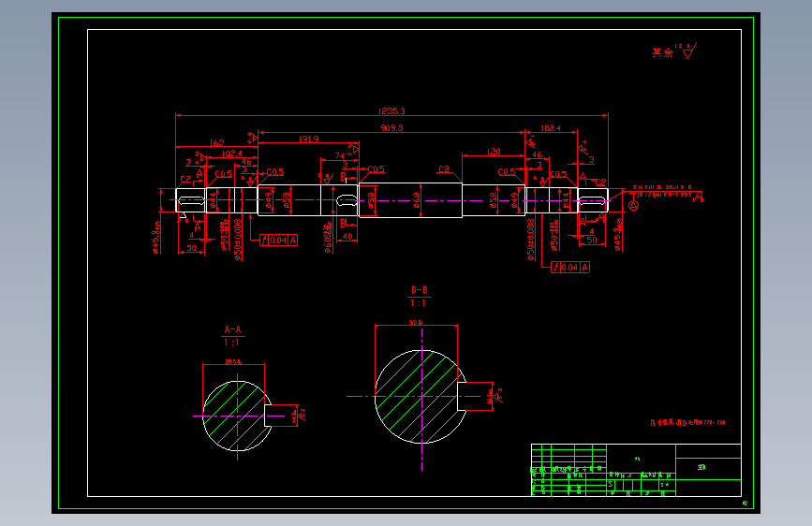Click the technical note above title block
The width and height of the screenshot is (812, 526).
(687, 422)
